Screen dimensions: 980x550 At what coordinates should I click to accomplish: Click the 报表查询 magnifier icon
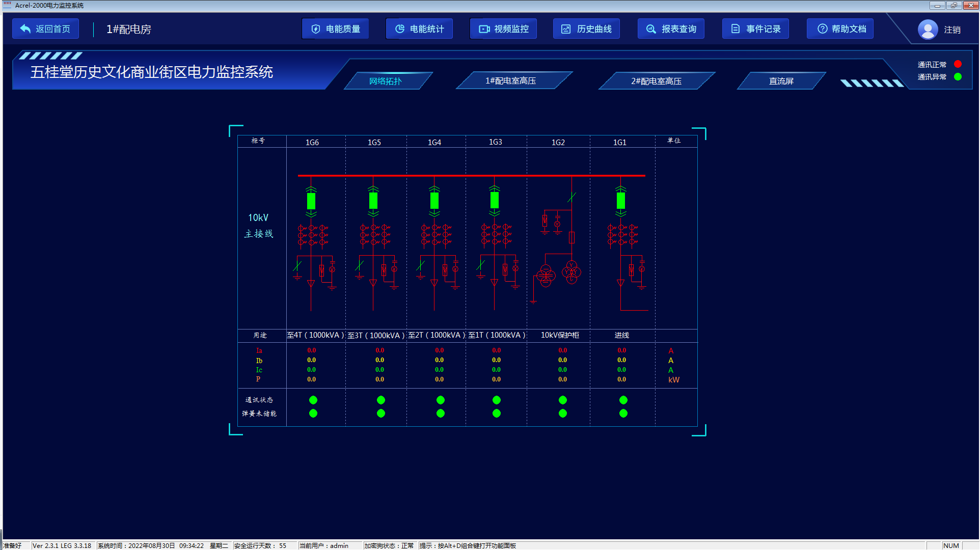tap(651, 29)
